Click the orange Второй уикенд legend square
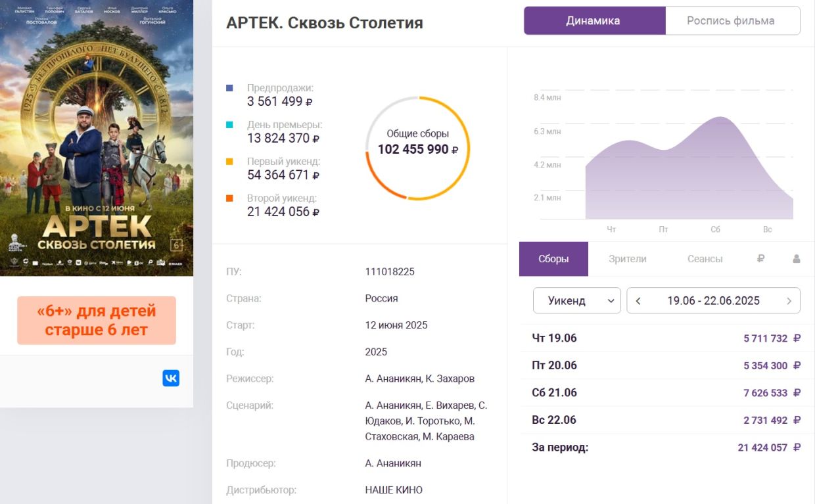The height and width of the screenshot is (504, 815). point(229,198)
